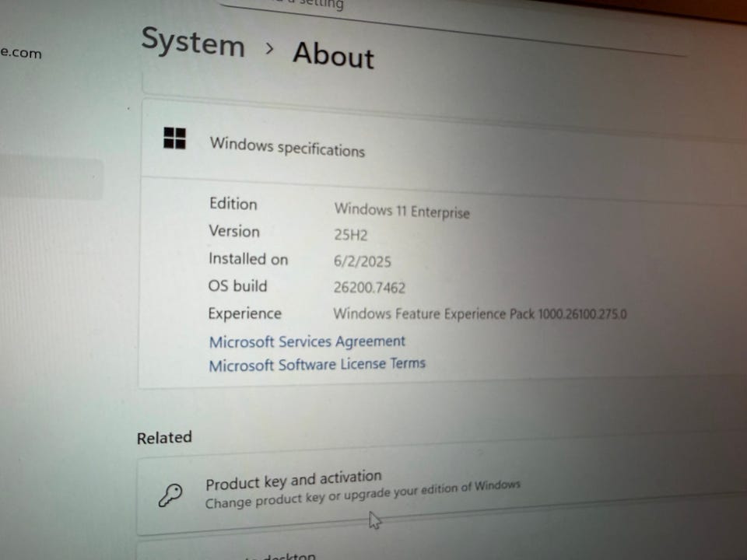Select the 'Installed on' label
747x560 pixels.
tap(248, 259)
